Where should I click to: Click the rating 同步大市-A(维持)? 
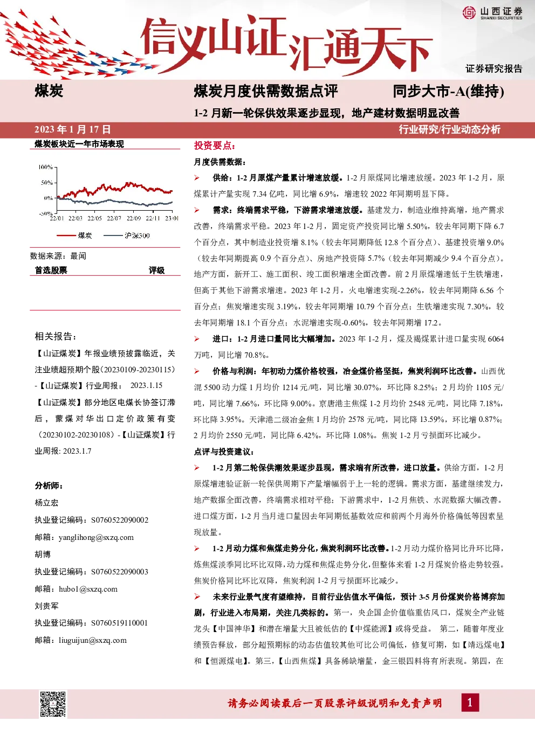tap(448, 91)
